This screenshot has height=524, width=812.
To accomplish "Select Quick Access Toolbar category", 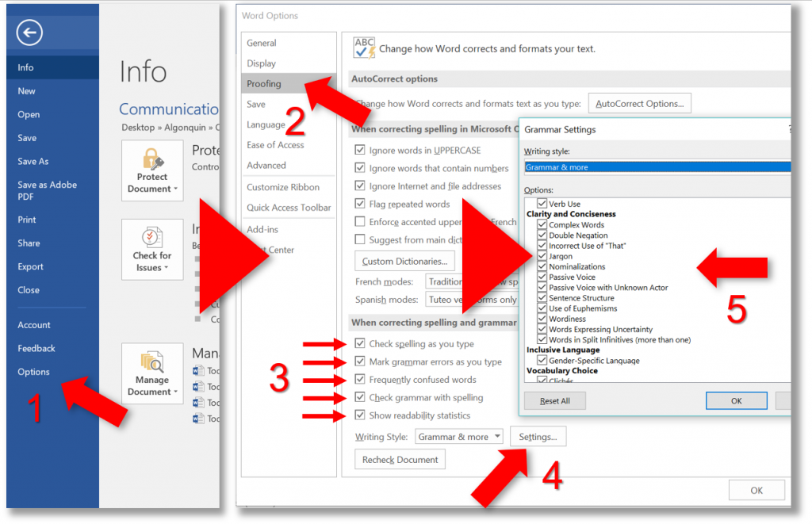I will 289,207.
